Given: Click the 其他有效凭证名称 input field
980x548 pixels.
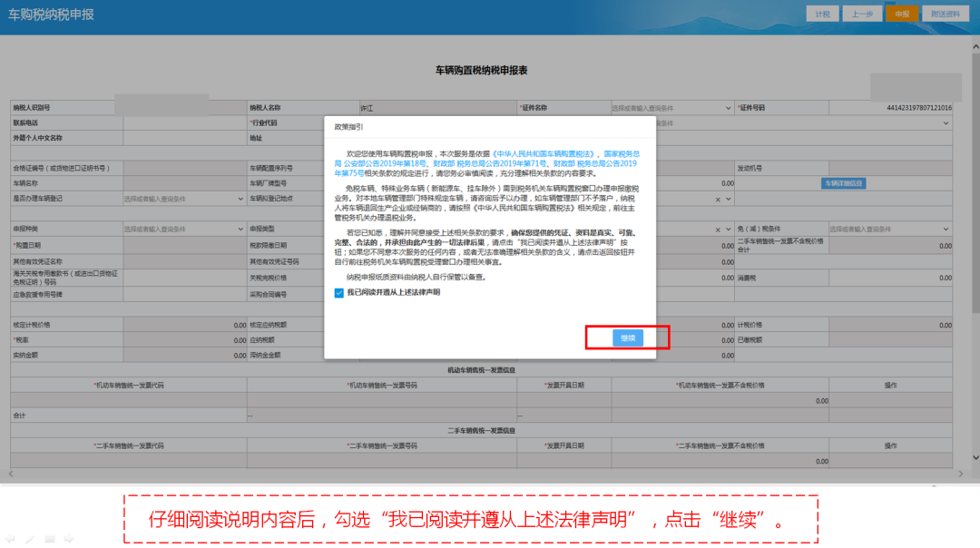Looking at the screenshot, I should coord(185,262).
